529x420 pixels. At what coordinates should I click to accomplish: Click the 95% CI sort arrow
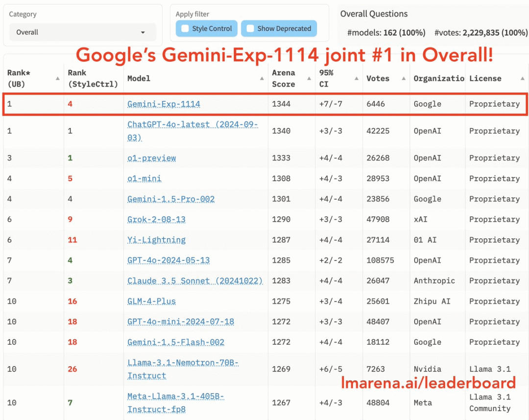point(357,78)
